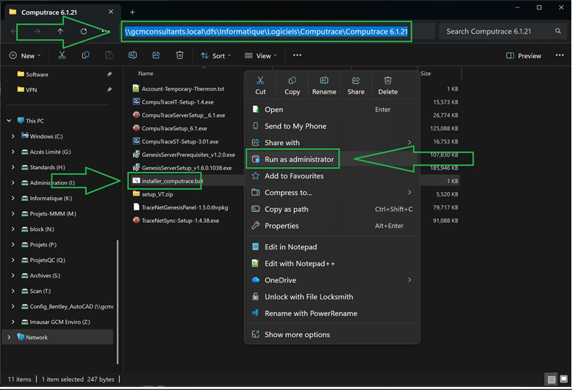Click the toolbar Rename icon
This screenshot has height=392, width=575.
[132, 55]
